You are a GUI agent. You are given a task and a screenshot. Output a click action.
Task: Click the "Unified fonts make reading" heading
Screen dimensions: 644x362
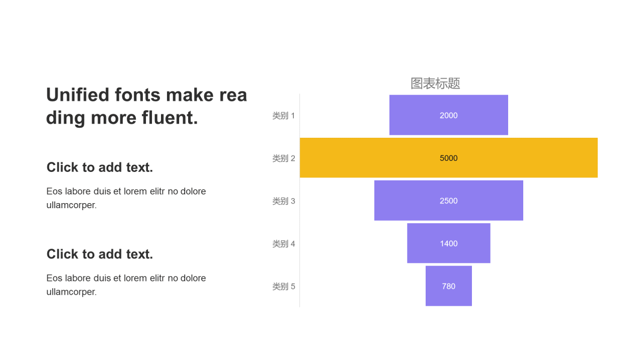(x=146, y=106)
